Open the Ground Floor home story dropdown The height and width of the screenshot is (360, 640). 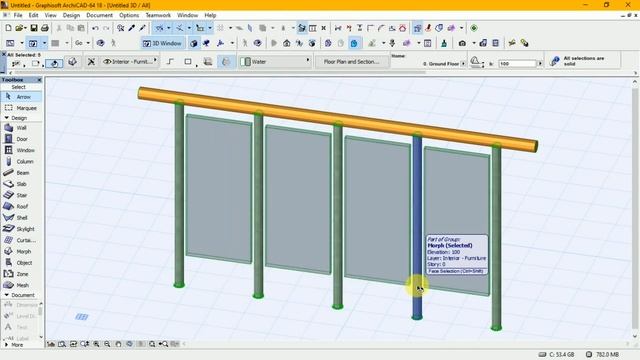tap(463, 64)
